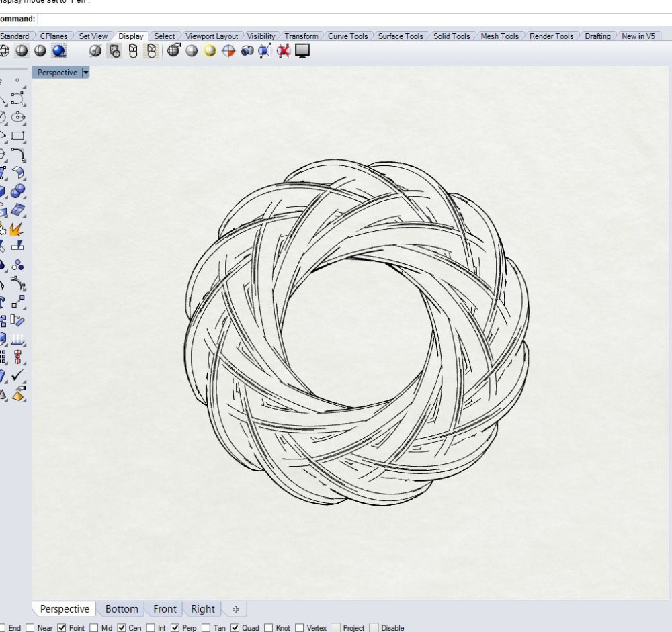Open the New in V5 tab

[638, 36]
